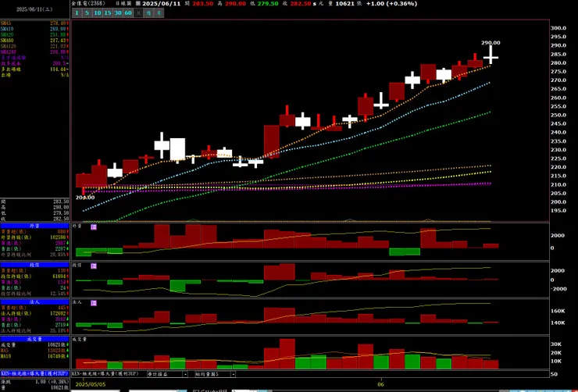
Task: Click the stock name (2368) title
Action: (x=88, y=3)
